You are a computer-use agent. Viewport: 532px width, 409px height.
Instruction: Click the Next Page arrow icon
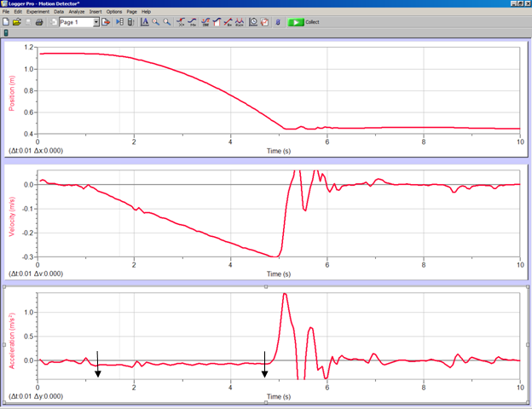pyautogui.click(x=106, y=21)
